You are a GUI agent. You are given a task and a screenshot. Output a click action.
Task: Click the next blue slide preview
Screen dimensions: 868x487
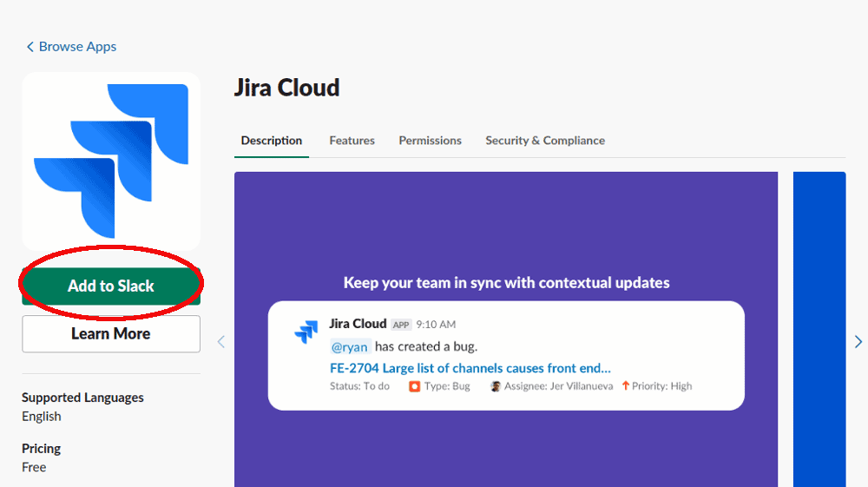(x=819, y=329)
